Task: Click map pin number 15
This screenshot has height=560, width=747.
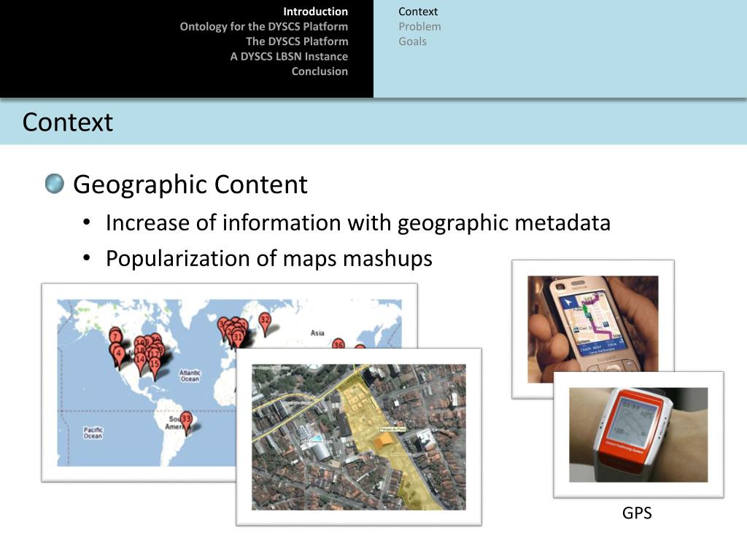Action: point(155,365)
